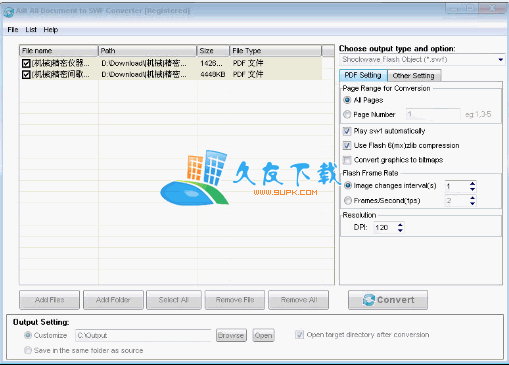Increase the frames per second value
Viewport: 509px width, 365px height.
coord(472,198)
